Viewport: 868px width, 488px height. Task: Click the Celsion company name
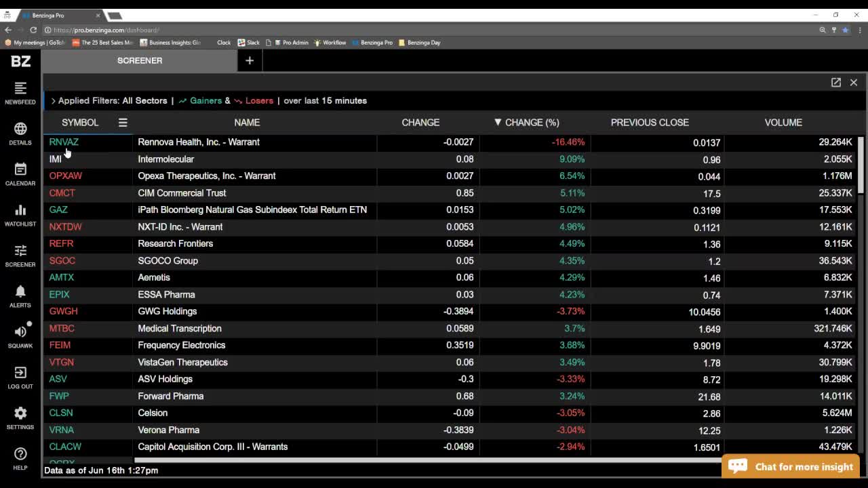(153, 413)
